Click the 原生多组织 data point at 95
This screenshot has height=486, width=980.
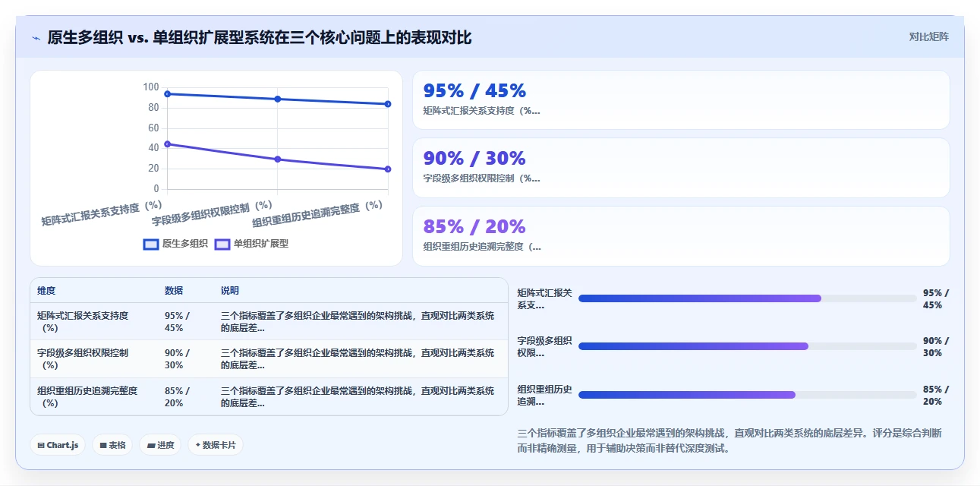167,94
